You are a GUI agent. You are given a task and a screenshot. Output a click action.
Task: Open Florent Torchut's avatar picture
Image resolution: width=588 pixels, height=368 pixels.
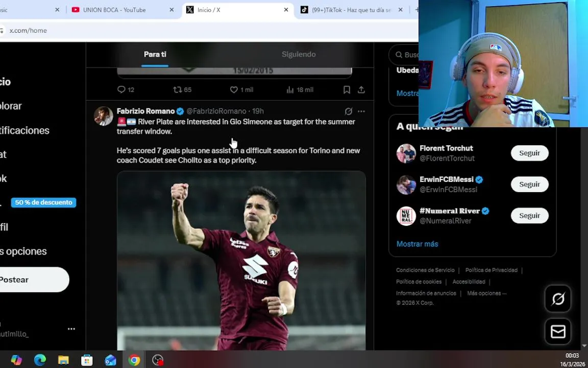click(406, 153)
